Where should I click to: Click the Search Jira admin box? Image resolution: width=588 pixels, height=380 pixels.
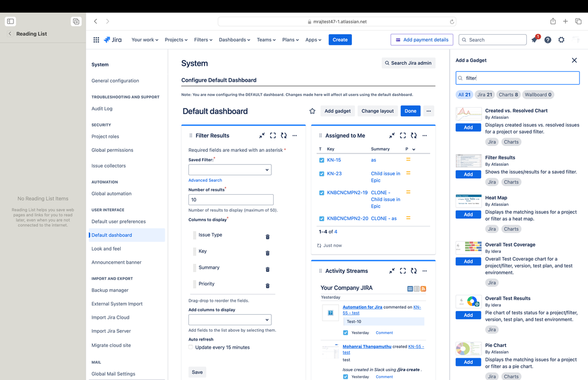click(408, 63)
